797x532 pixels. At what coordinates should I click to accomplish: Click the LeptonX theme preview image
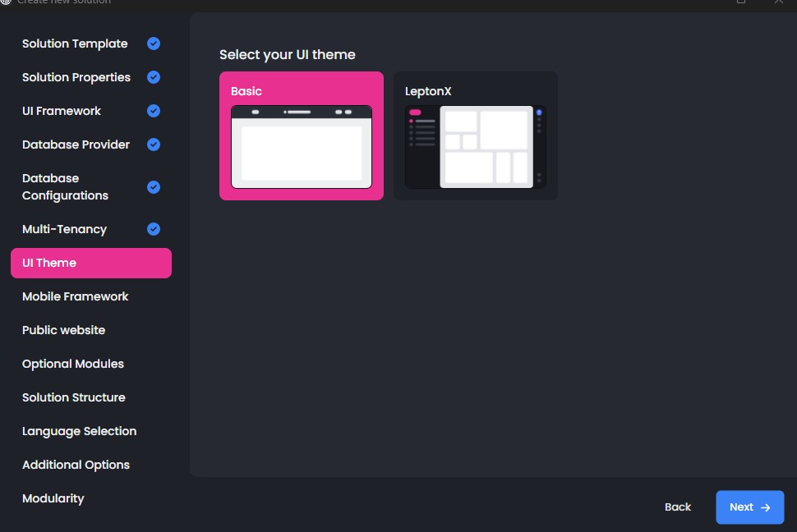pyautogui.click(x=475, y=147)
